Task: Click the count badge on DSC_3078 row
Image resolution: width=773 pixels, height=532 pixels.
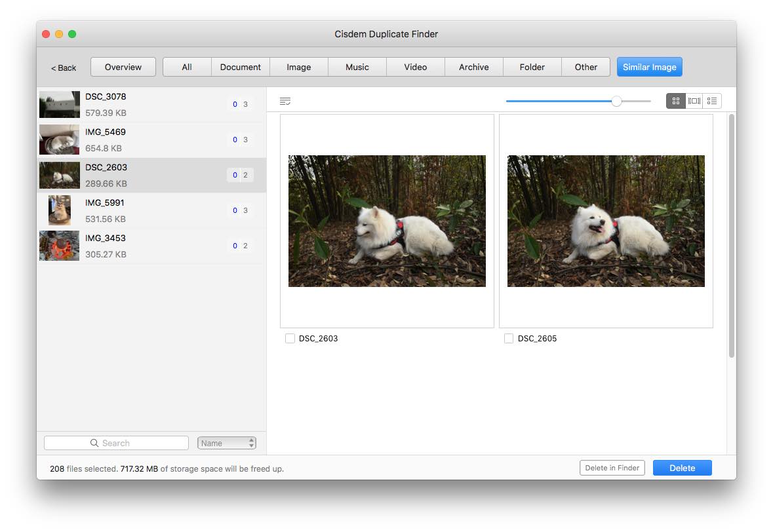Action: pos(240,104)
